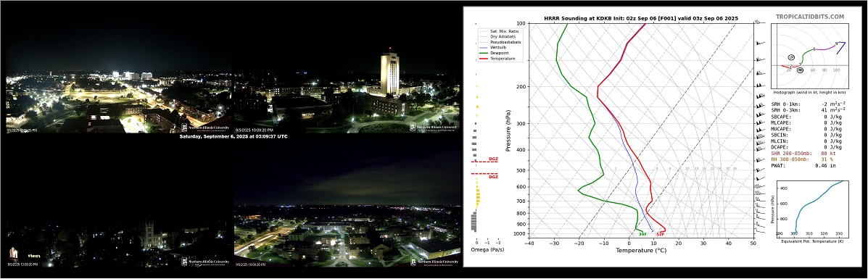Click the NIU logo in the bottom-left webcam
This screenshot has width=868, height=279.
pos(205,262)
